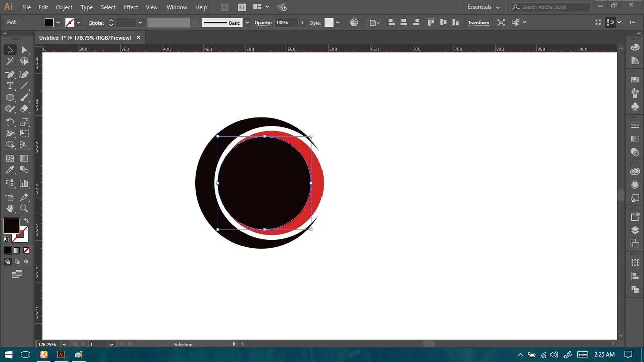Screen dimensions: 644x362
Task: Select the Ellipse tool
Action: coord(10,98)
